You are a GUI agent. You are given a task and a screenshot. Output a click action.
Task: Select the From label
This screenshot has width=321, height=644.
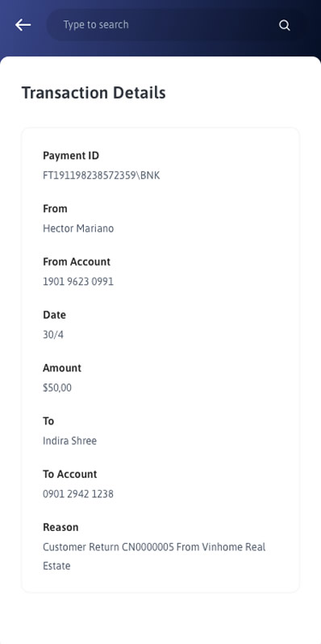pyautogui.click(x=55, y=209)
